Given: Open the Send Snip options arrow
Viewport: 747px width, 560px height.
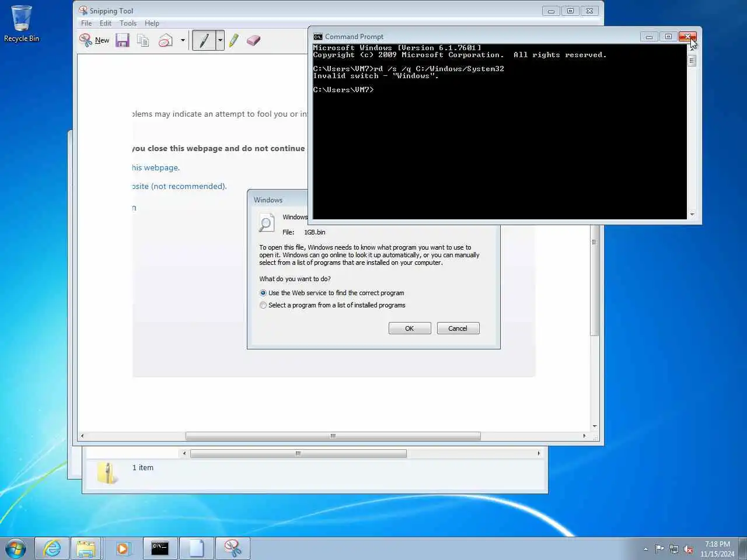Looking at the screenshot, I should coord(183,40).
